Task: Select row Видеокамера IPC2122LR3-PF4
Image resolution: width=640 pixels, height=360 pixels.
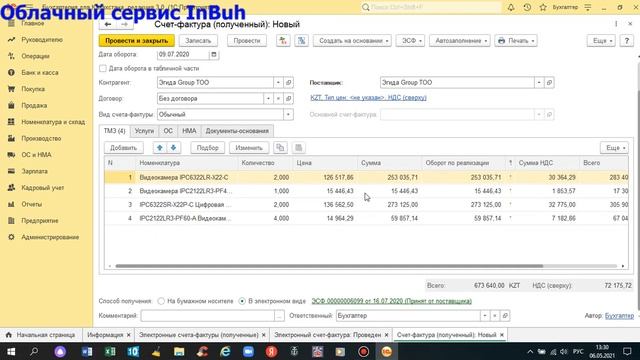Action: [366, 191]
